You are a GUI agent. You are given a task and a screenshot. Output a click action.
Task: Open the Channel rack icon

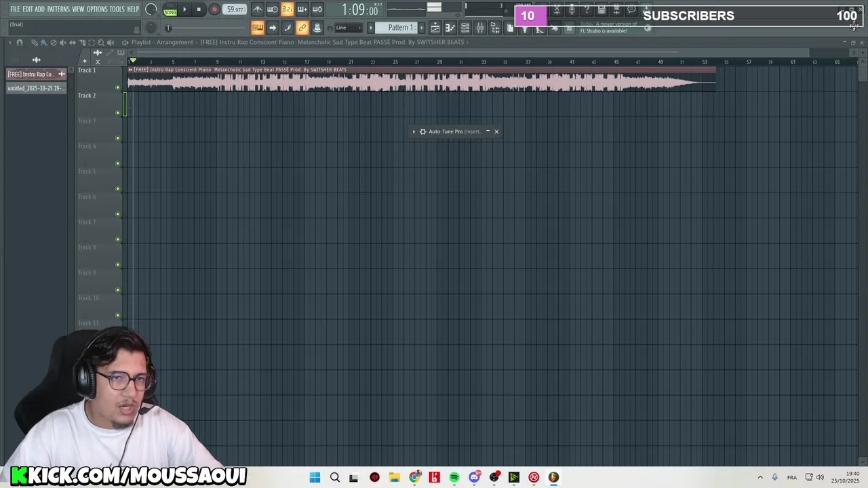coord(465,28)
